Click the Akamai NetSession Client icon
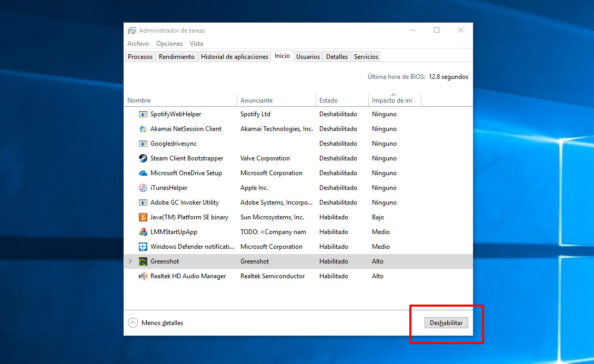Image resolution: width=594 pixels, height=364 pixels. click(x=143, y=128)
